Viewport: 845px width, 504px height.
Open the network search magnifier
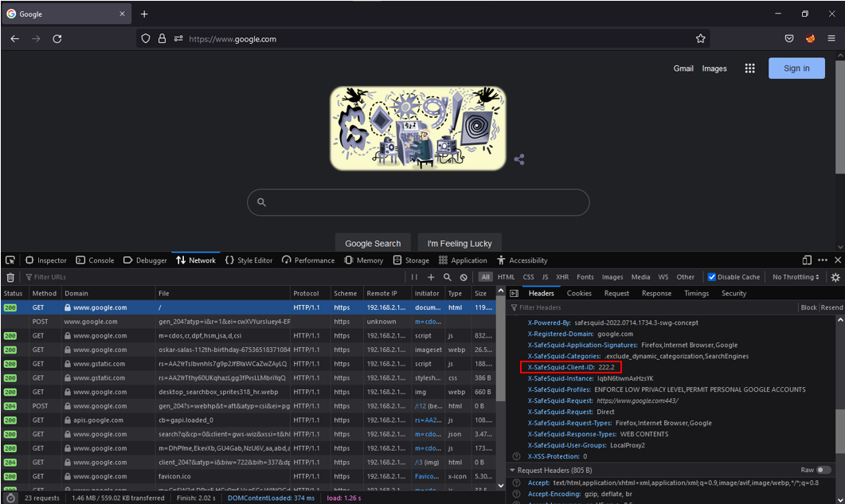click(x=448, y=277)
